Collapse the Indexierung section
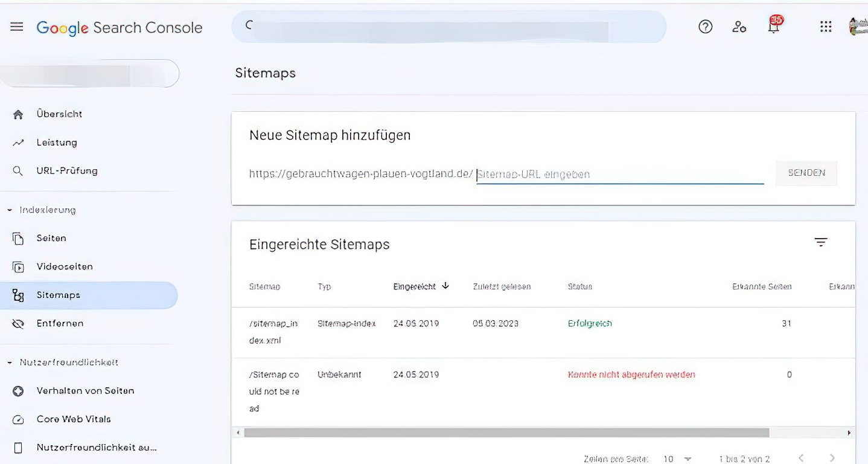 click(x=8, y=210)
